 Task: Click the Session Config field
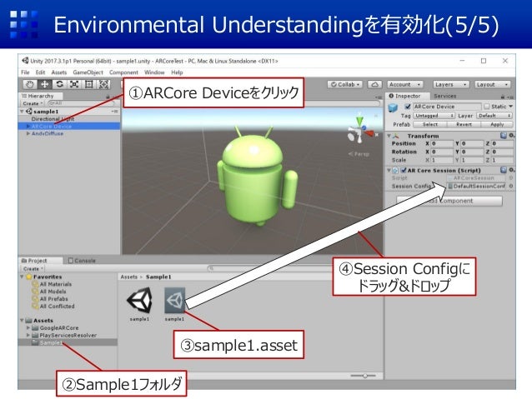click(477, 186)
